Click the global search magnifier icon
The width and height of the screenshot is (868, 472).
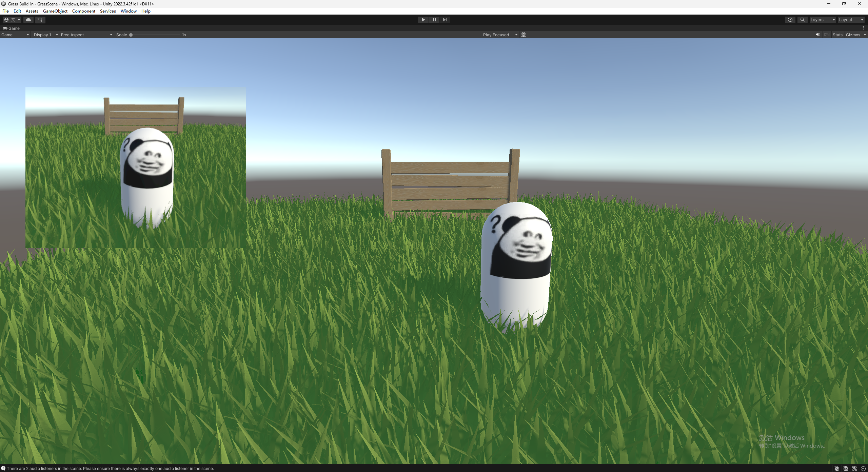click(x=802, y=20)
